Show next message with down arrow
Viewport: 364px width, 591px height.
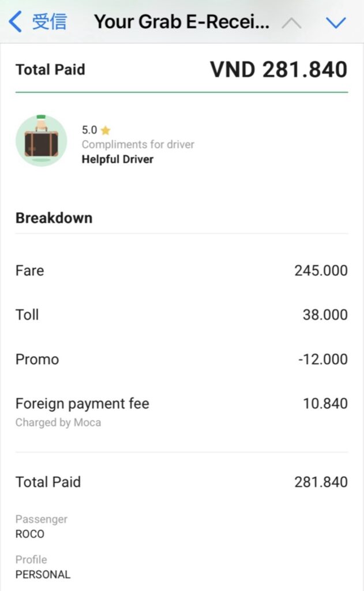coord(335,23)
